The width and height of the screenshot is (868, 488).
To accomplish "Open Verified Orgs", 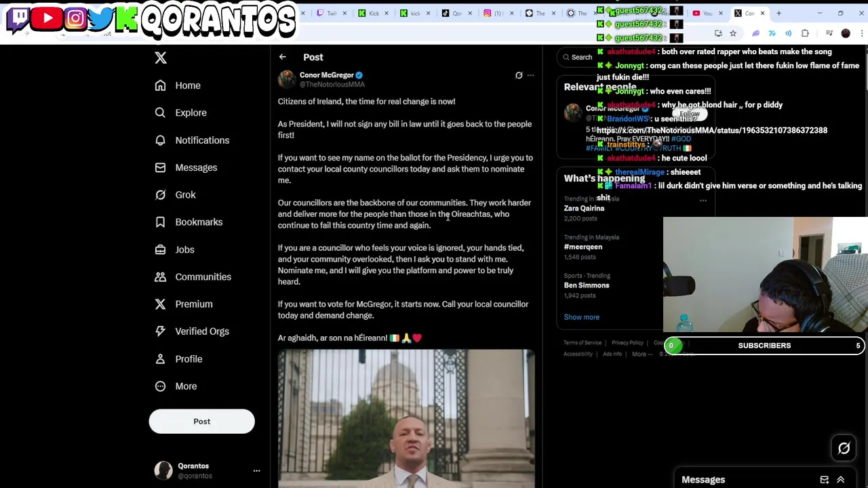I will pyautogui.click(x=192, y=331).
